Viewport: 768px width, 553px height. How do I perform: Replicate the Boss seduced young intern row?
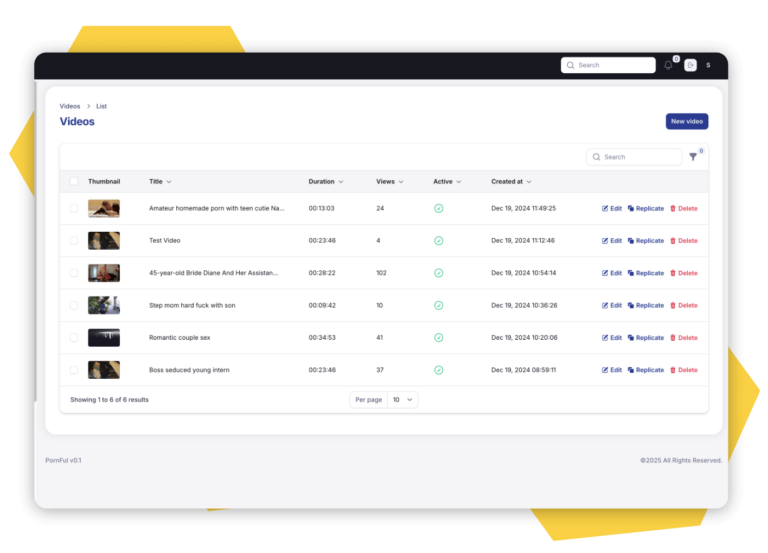[646, 370]
